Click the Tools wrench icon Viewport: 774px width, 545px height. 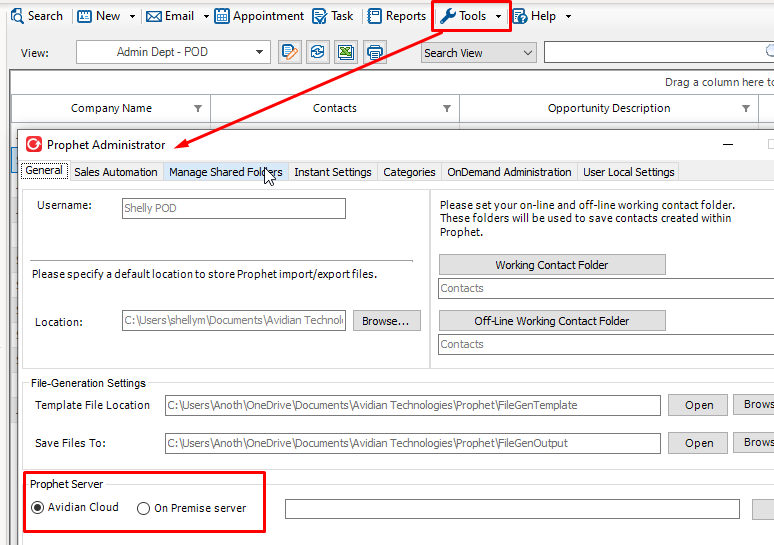(447, 16)
